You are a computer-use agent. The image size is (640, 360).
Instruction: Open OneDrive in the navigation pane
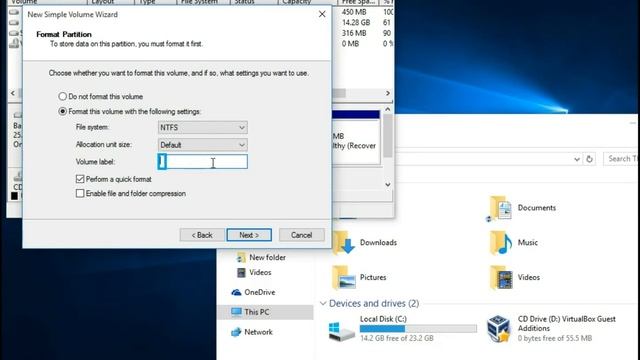260,292
